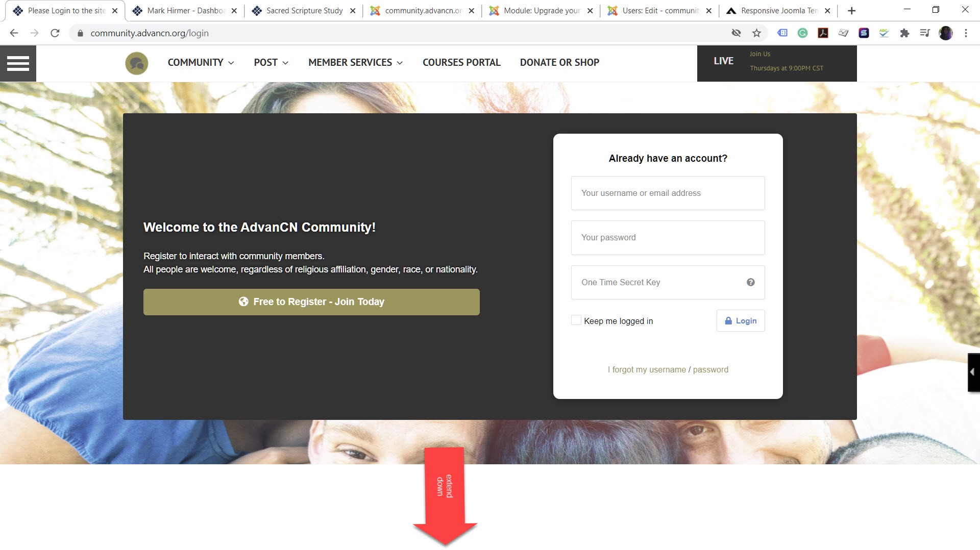The image size is (980, 550).
Task: Switch to Responsive Joomla Templates tab
Action: pyautogui.click(x=778, y=11)
